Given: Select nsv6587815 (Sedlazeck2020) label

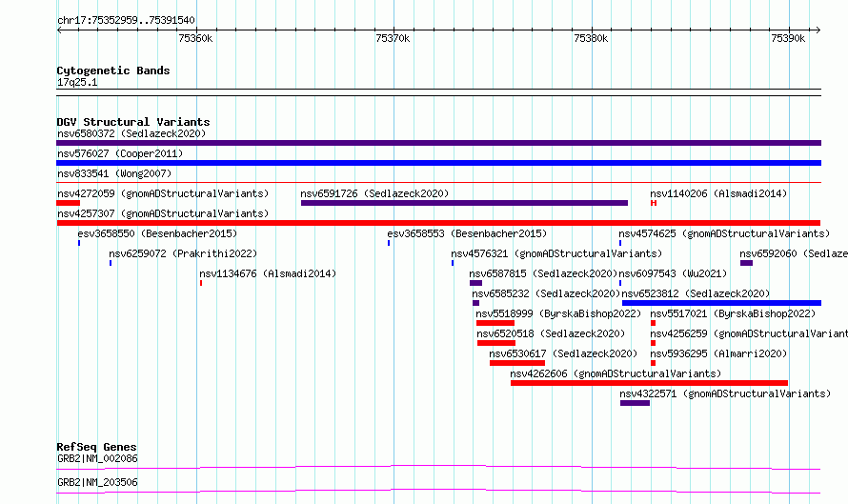Looking at the screenshot, I should (543, 273).
